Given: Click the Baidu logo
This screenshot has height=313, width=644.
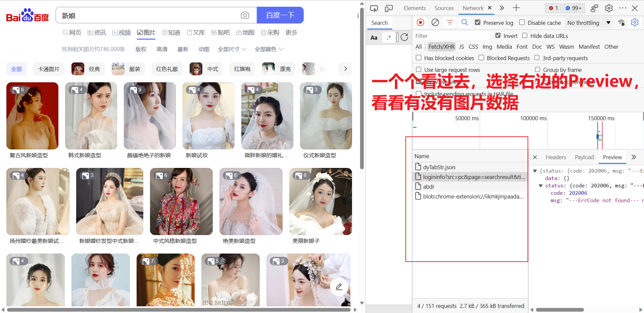Looking at the screenshot, I should [28, 15].
